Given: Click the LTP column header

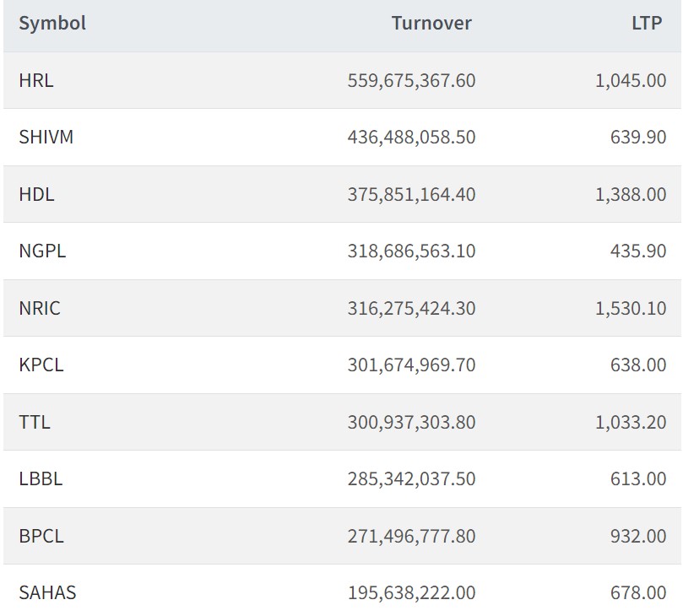Looking at the screenshot, I should tap(647, 24).
